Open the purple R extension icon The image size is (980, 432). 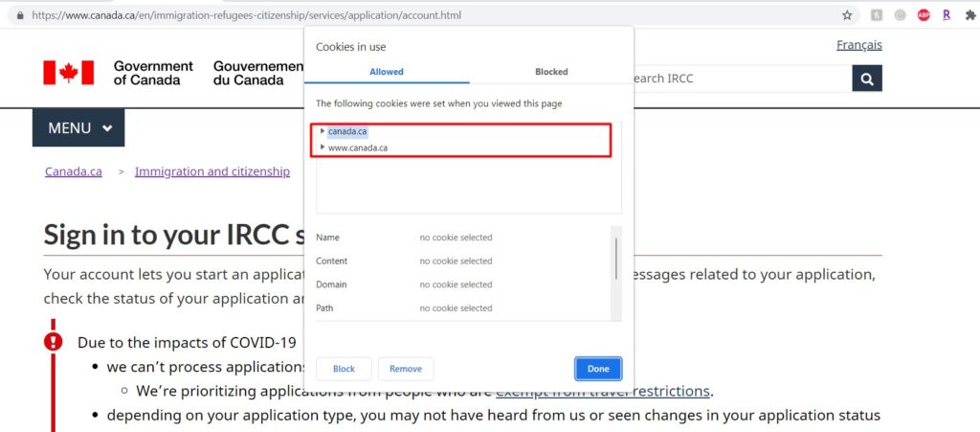tap(947, 15)
